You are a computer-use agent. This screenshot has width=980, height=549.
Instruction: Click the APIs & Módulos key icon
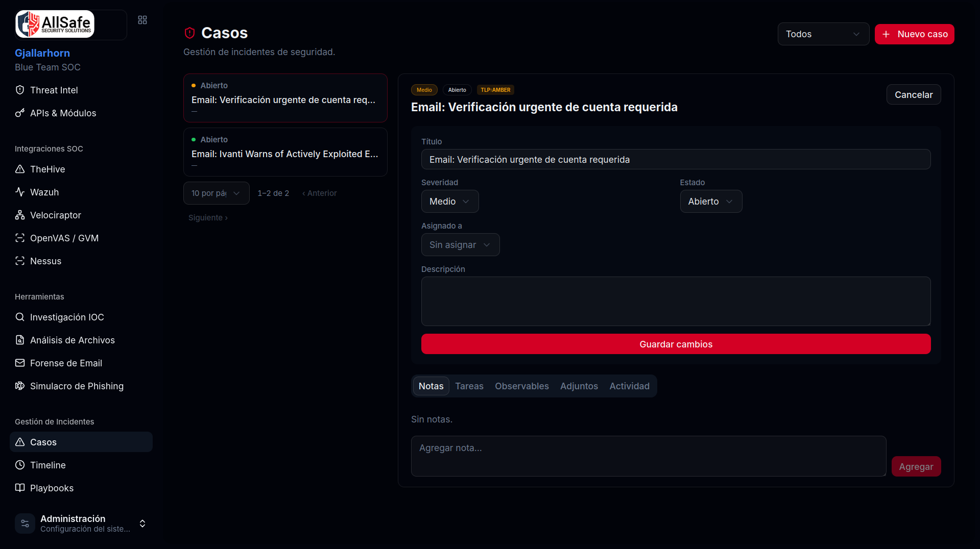point(20,113)
